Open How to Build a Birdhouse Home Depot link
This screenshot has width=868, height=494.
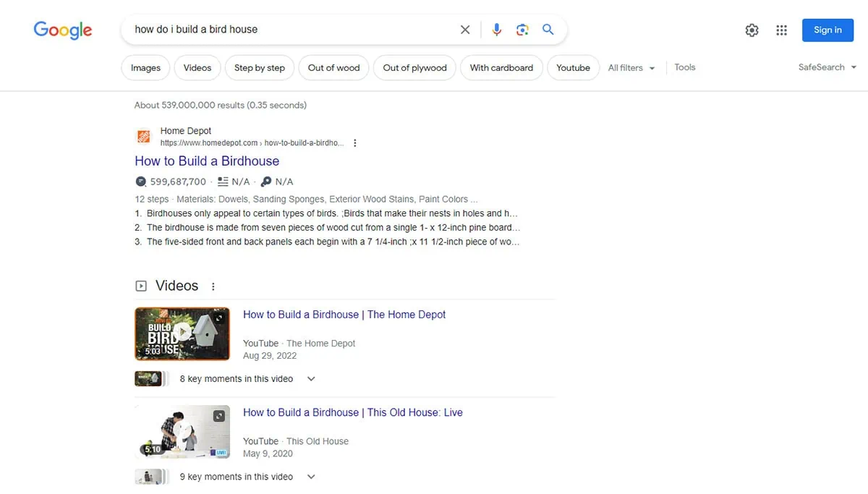click(x=207, y=161)
